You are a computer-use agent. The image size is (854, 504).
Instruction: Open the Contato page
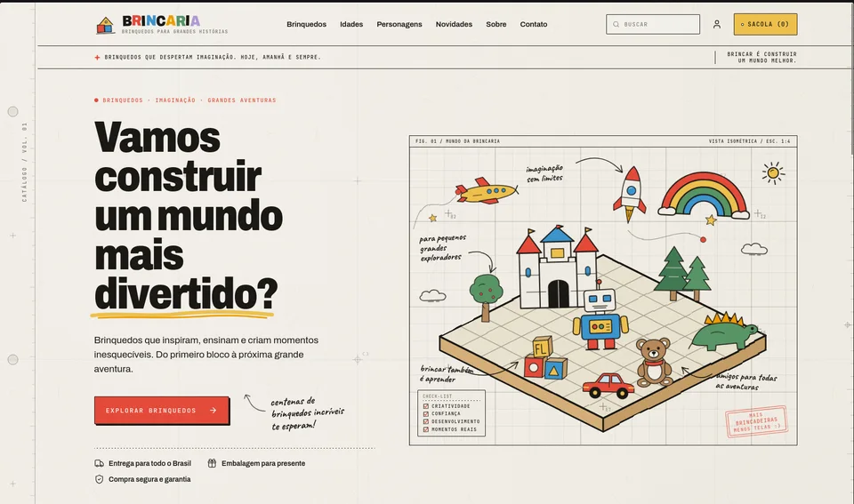[534, 25]
